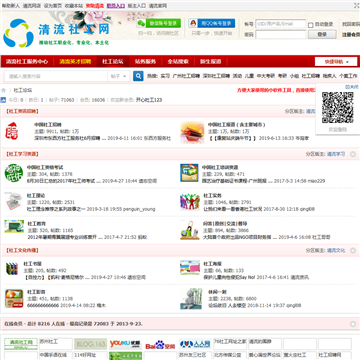The height and width of the screenshot is (360, 360).
Task: Click the 社工论坛 breadcrumb link
Action: [x=23, y=90]
